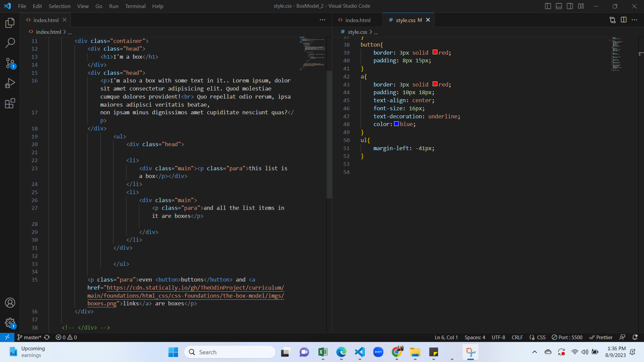The width and height of the screenshot is (644, 362).
Task: Open more editor actions for style.css group
Action: 635,20
